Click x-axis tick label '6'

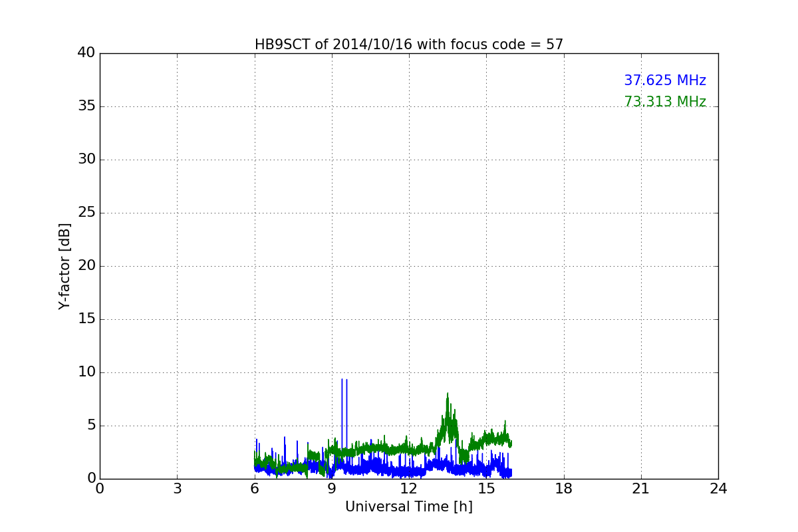tap(255, 489)
